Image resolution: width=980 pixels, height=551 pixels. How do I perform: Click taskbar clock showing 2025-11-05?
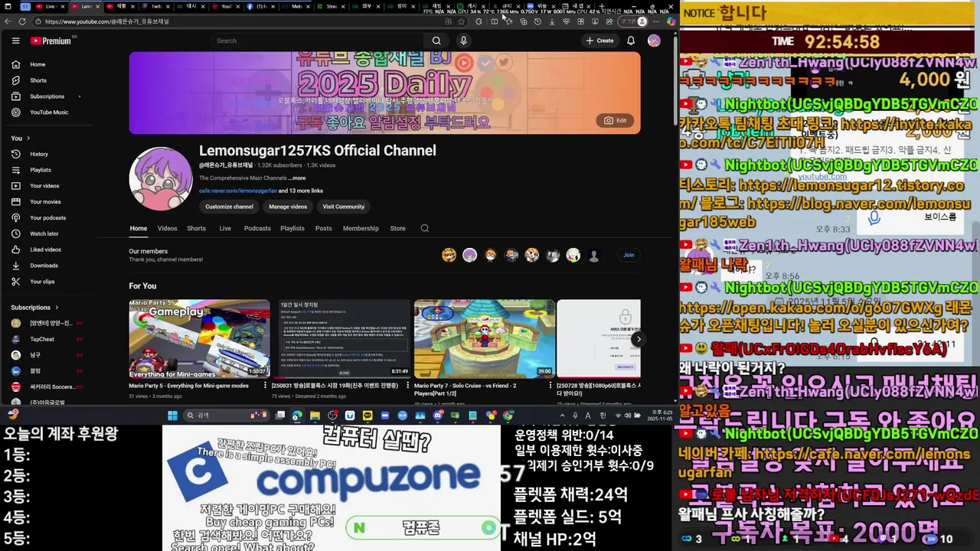(x=660, y=416)
